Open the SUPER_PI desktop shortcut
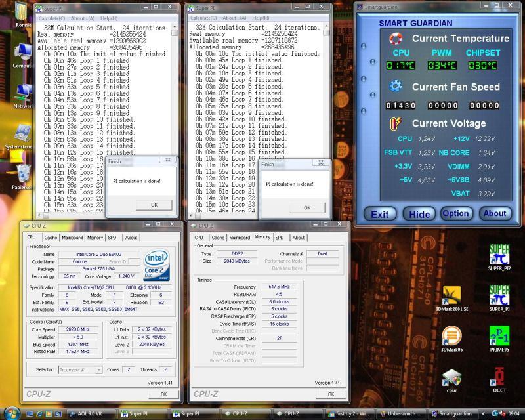This screenshot has height=420, width=525. [499, 298]
